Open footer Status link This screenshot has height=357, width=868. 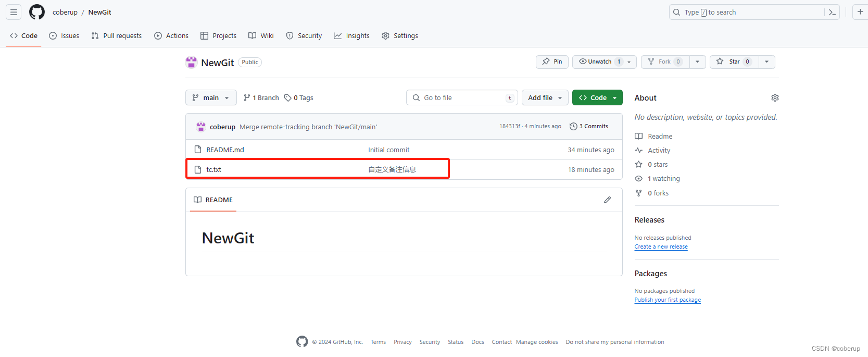pyautogui.click(x=456, y=342)
